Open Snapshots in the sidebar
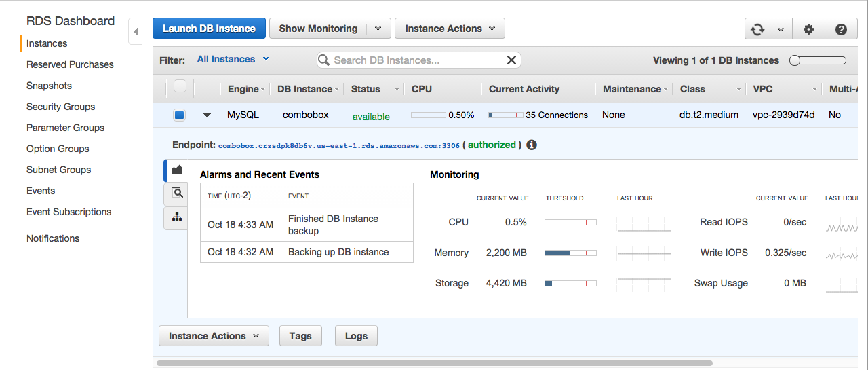Image resolution: width=868 pixels, height=370 pixels. 49,86
